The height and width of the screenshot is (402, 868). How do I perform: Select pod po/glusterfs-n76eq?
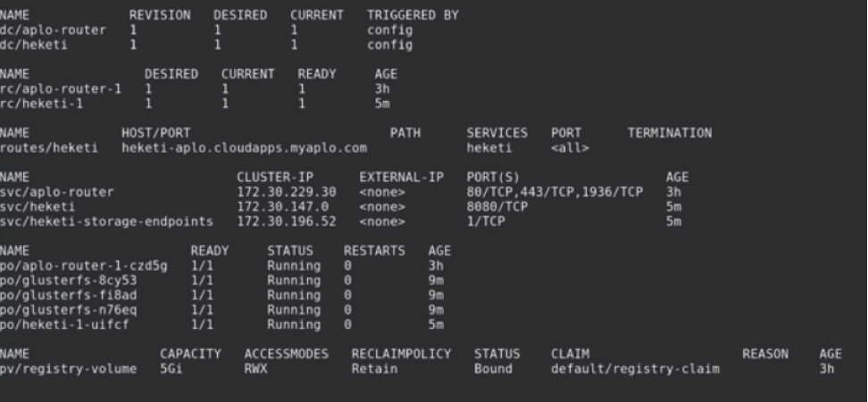pos(61,309)
